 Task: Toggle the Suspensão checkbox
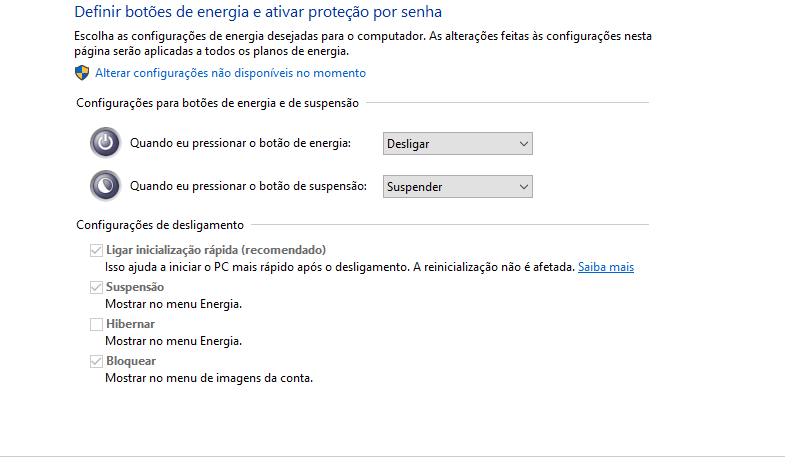click(x=96, y=287)
